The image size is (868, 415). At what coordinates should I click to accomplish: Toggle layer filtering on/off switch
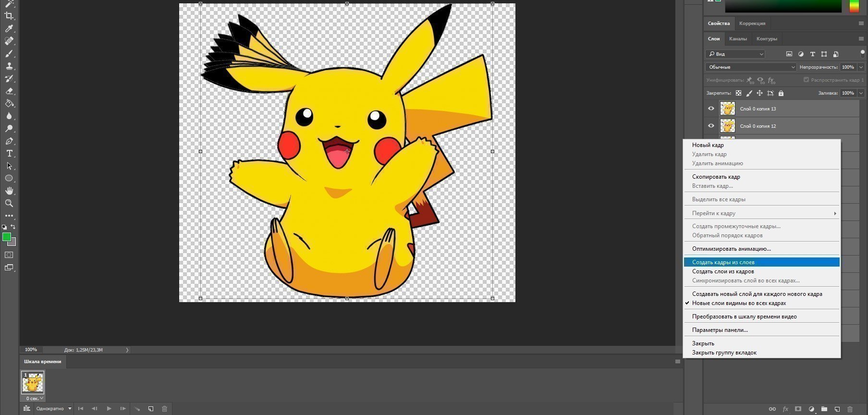coord(862,54)
